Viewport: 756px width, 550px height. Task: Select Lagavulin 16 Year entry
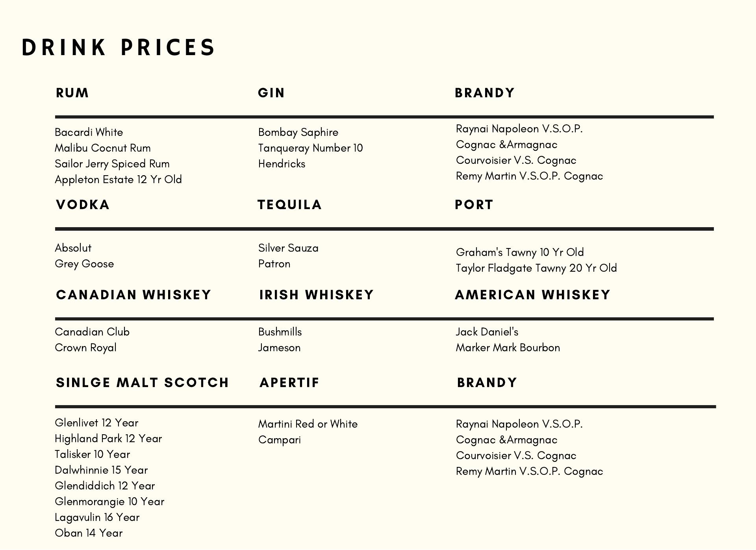point(97,517)
